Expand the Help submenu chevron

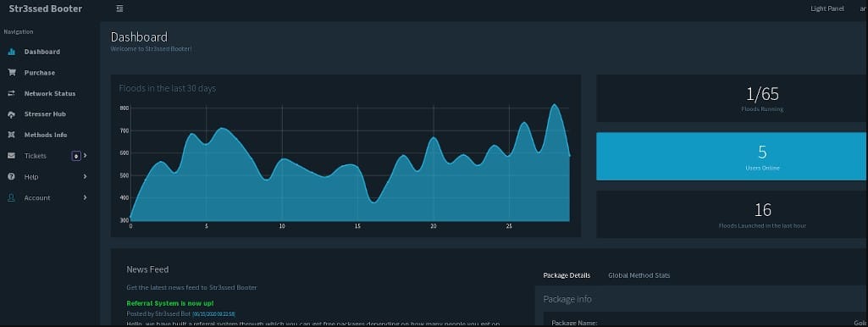[x=86, y=177]
